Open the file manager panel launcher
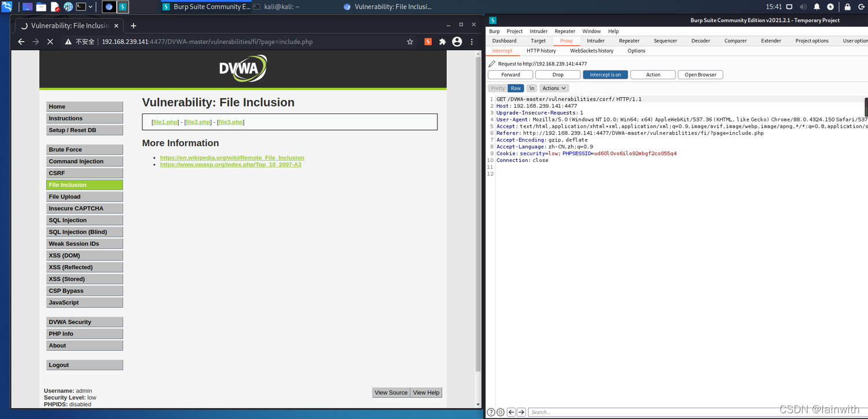 pyautogui.click(x=41, y=7)
